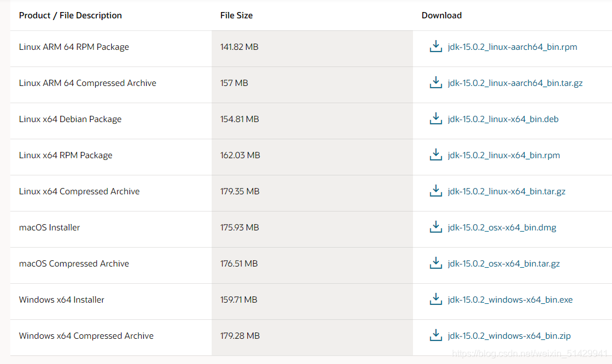Select 'macOS Installer' text
Screen dimensions: 612x364
point(49,228)
